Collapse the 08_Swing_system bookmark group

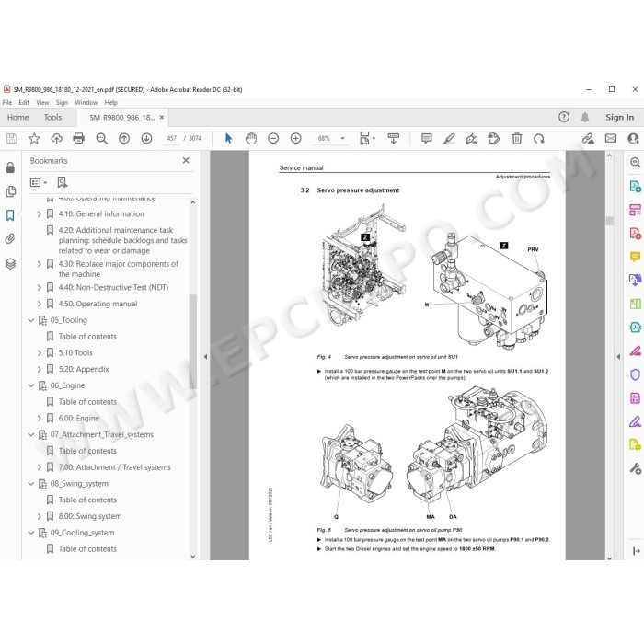(x=30, y=484)
